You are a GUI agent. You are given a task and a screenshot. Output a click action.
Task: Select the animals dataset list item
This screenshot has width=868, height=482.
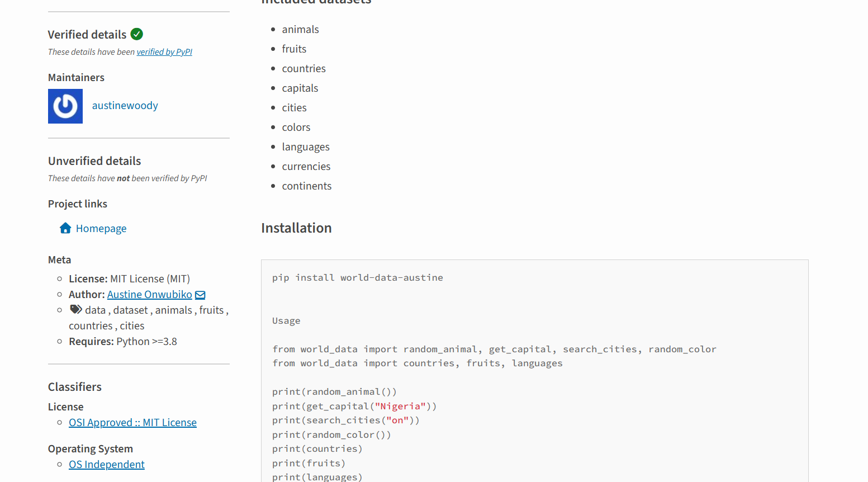(x=300, y=29)
